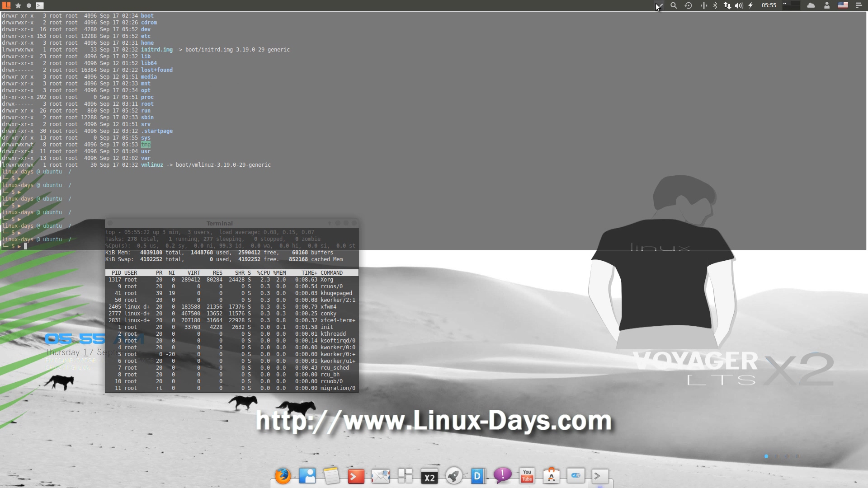Image resolution: width=868 pixels, height=488 pixels.
Task: Click the 'media' directory name
Action: tap(149, 77)
